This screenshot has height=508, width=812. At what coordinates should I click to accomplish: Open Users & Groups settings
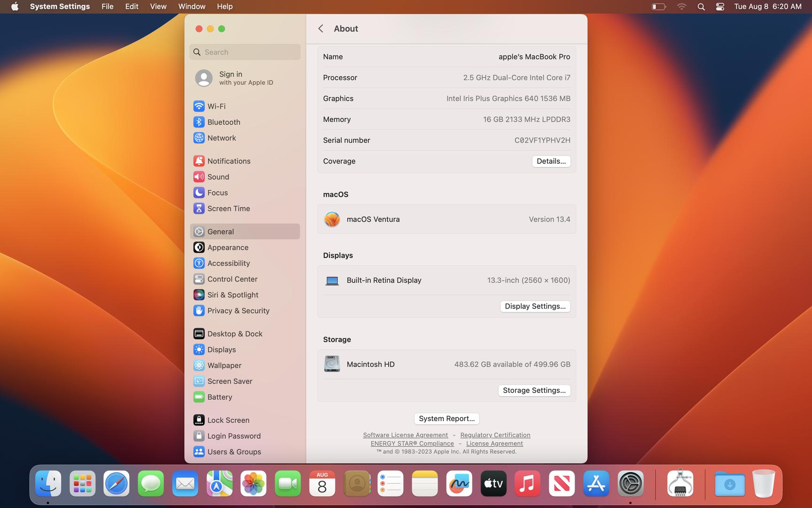244,452
